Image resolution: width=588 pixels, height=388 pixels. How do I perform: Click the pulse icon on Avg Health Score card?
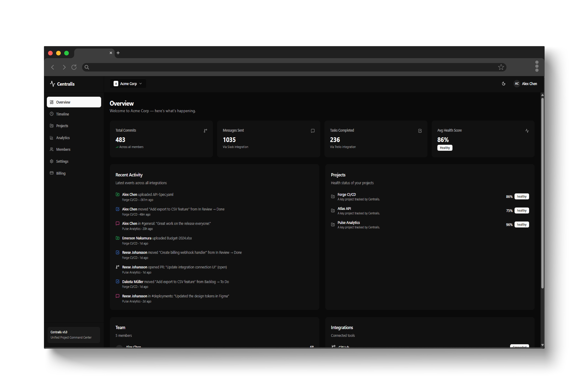tap(527, 131)
